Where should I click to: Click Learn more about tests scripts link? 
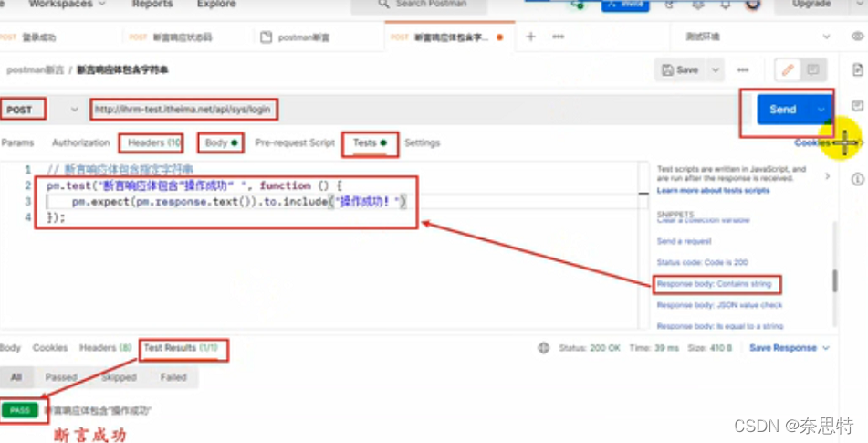click(x=713, y=191)
